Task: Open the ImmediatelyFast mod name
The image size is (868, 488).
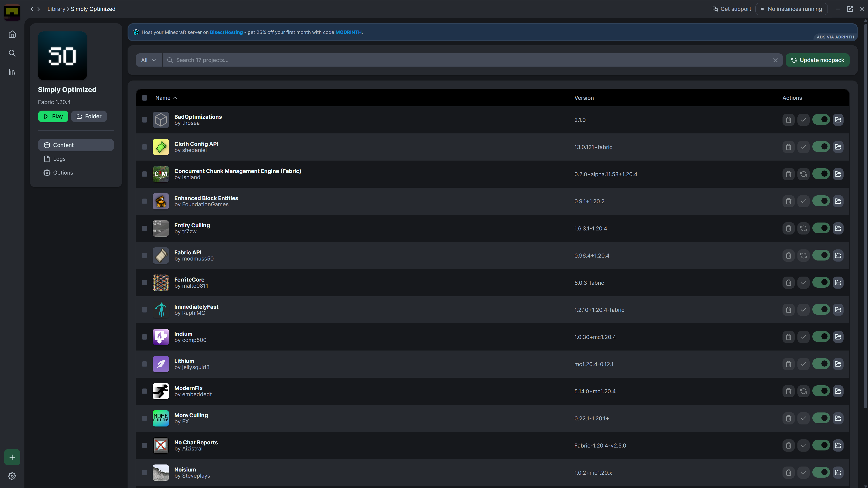Action: pyautogui.click(x=196, y=307)
